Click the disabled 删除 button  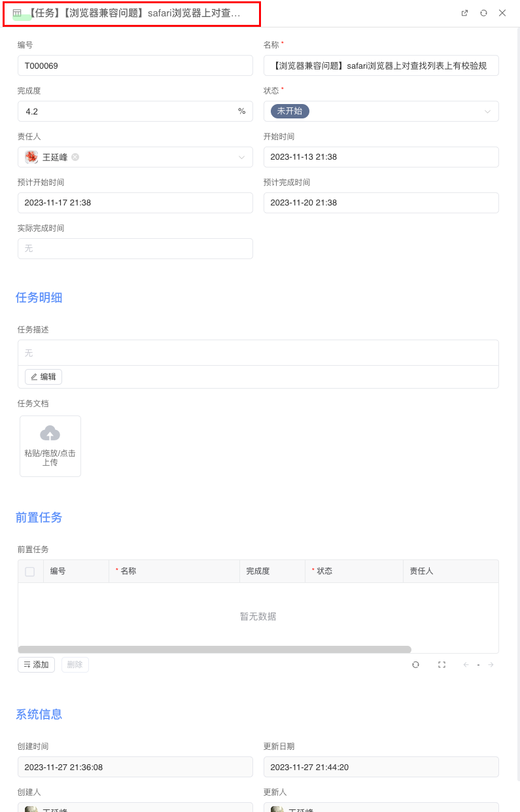point(75,665)
